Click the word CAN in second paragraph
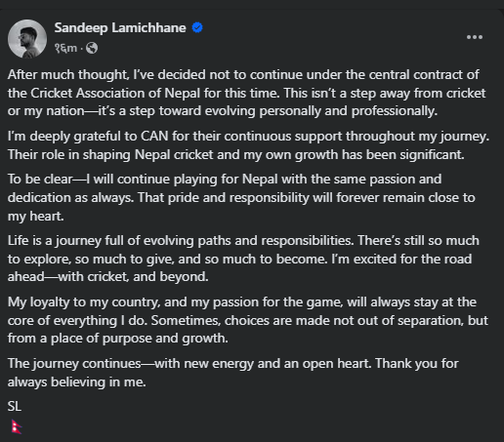The width and height of the screenshot is (504, 442). [154, 136]
